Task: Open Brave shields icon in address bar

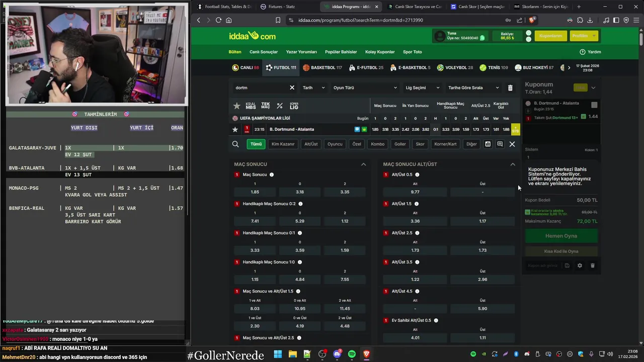Action: point(532,20)
